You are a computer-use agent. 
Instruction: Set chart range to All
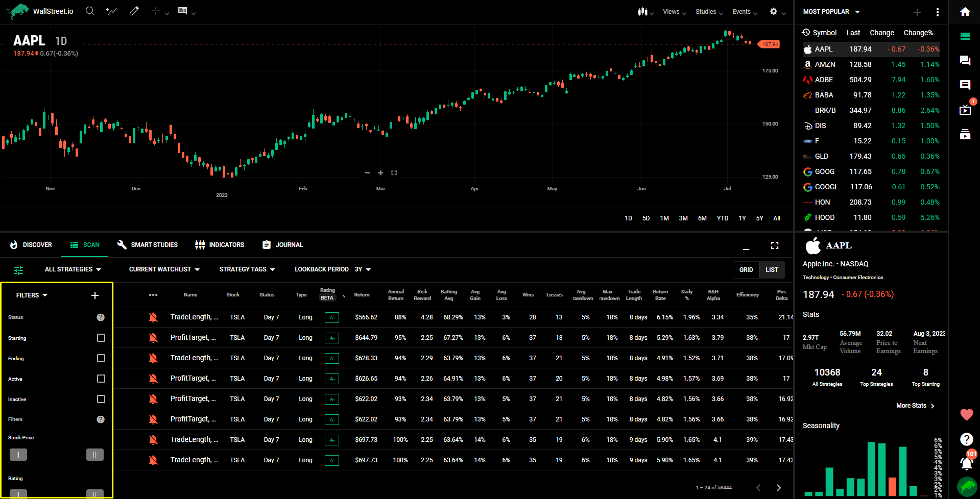777,218
